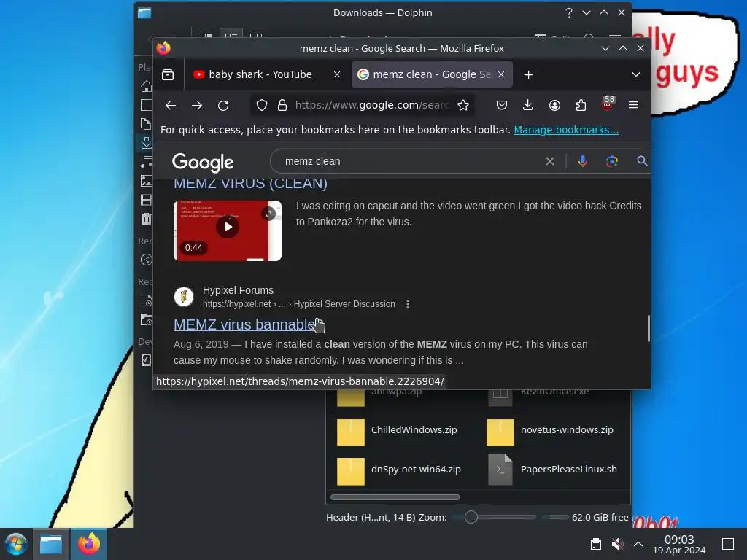This screenshot has width=747, height=560.
Task: Select dnSpy-net-win64.zip in Dolphin
Action: [x=399, y=470]
